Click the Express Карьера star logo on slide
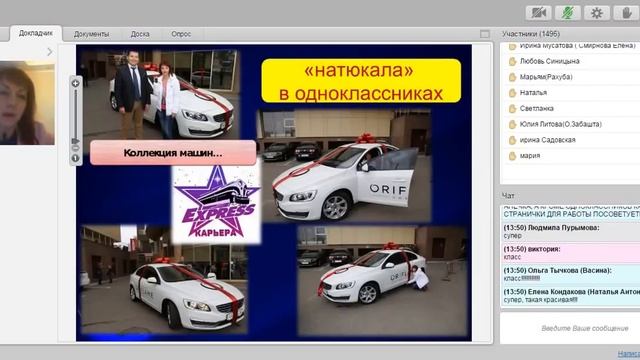640x360 pixels. point(216,202)
